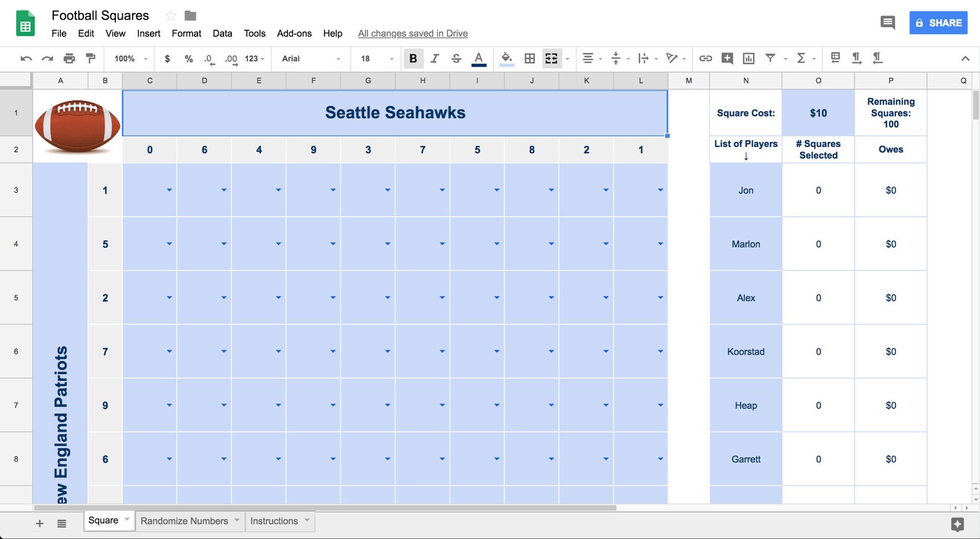Open the Square tab dropdown arrow
Screen dimensions: 980x539
click(x=127, y=520)
